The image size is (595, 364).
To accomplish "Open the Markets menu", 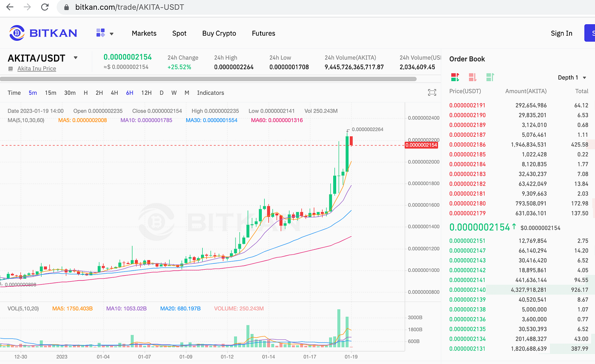I will tap(144, 33).
